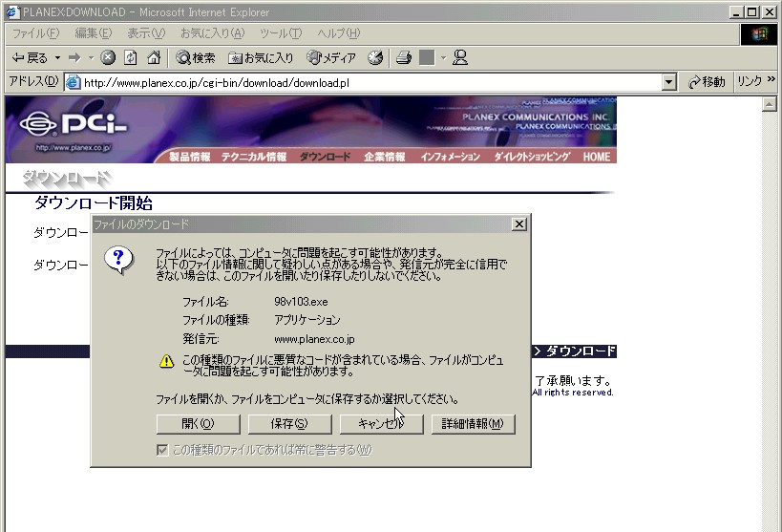
Task: Click the Stop loading icon
Action: point(108,58)
